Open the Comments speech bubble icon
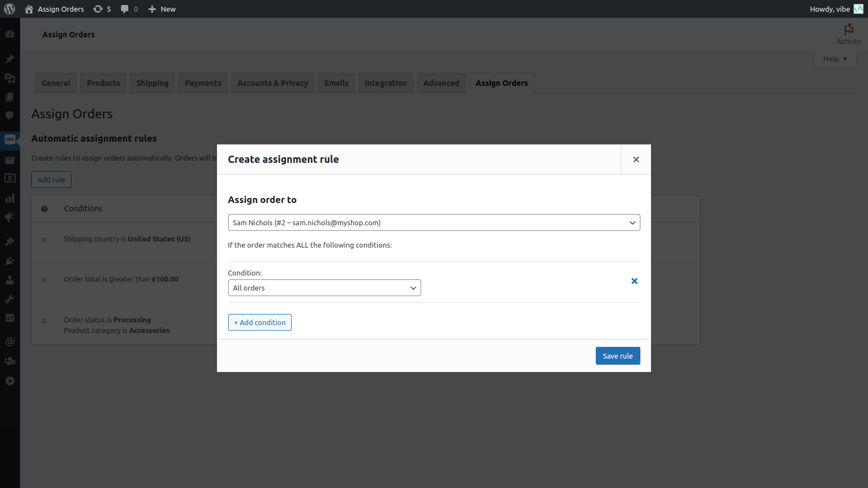Viewport: 868px width, 488px height. (9, 116)
